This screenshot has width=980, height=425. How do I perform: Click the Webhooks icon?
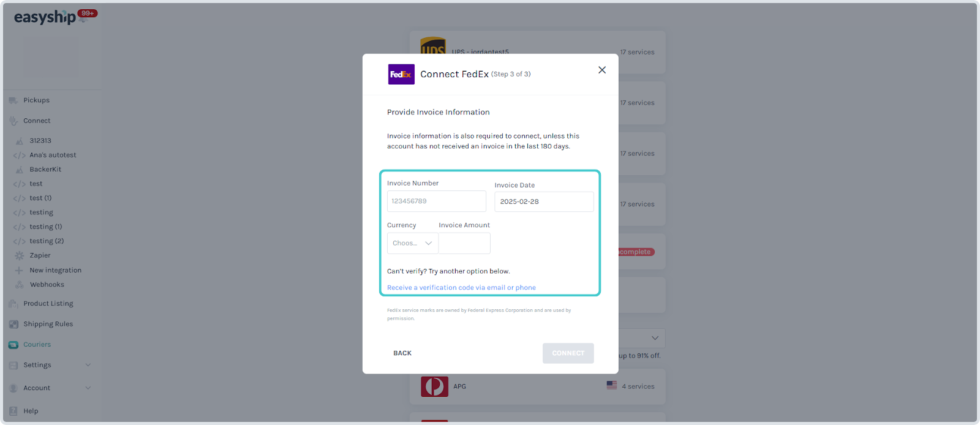(x=20, y=285)
